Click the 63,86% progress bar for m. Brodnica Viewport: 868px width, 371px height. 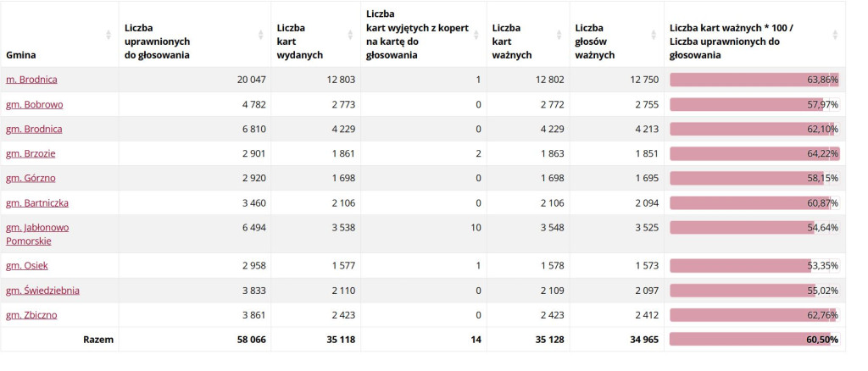pos(754,80)
